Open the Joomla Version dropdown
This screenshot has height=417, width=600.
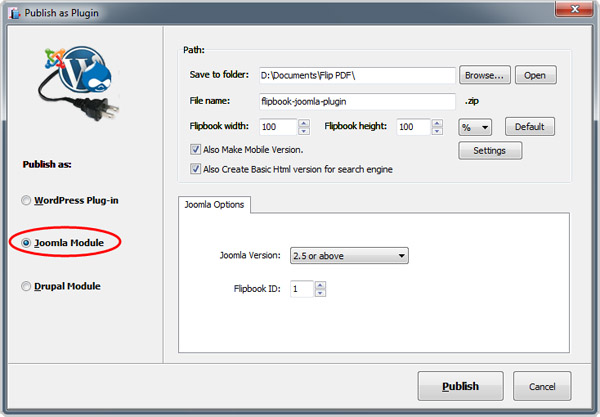[x=348, y=256]
